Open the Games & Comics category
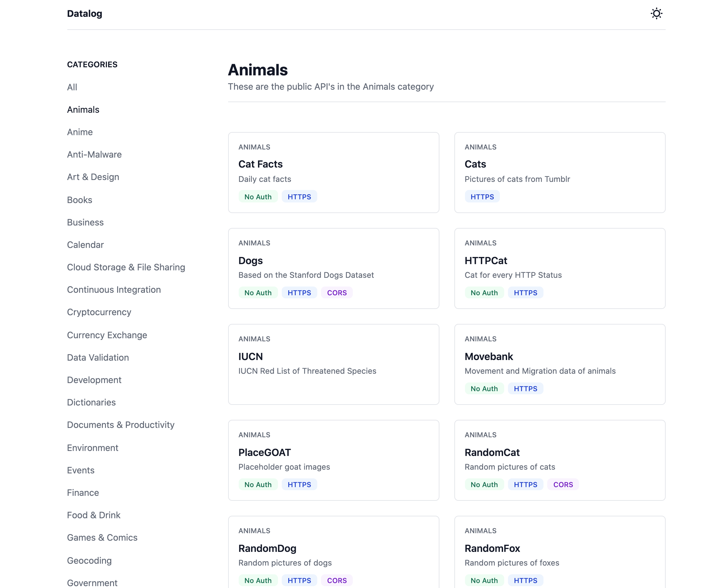This screenshot has height=588, width=723. coord(102,538)
